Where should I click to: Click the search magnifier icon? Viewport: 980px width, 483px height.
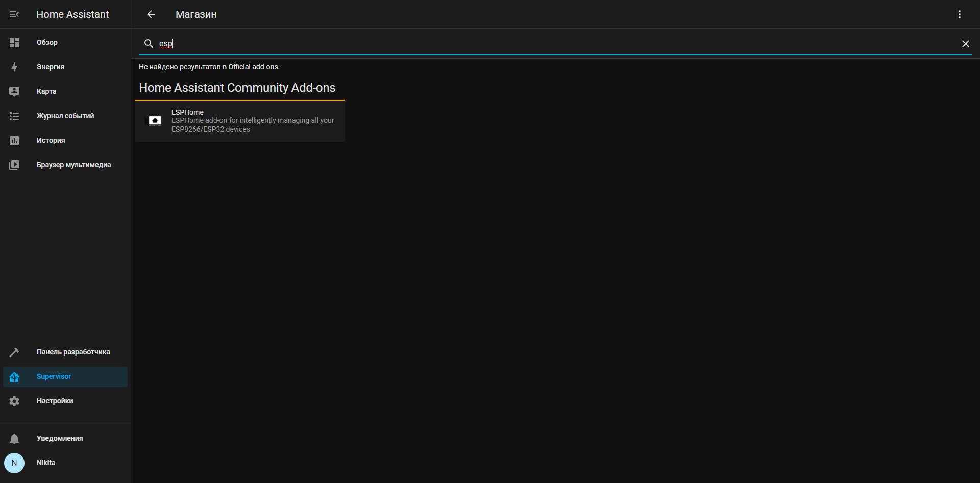tap(149, 44)
